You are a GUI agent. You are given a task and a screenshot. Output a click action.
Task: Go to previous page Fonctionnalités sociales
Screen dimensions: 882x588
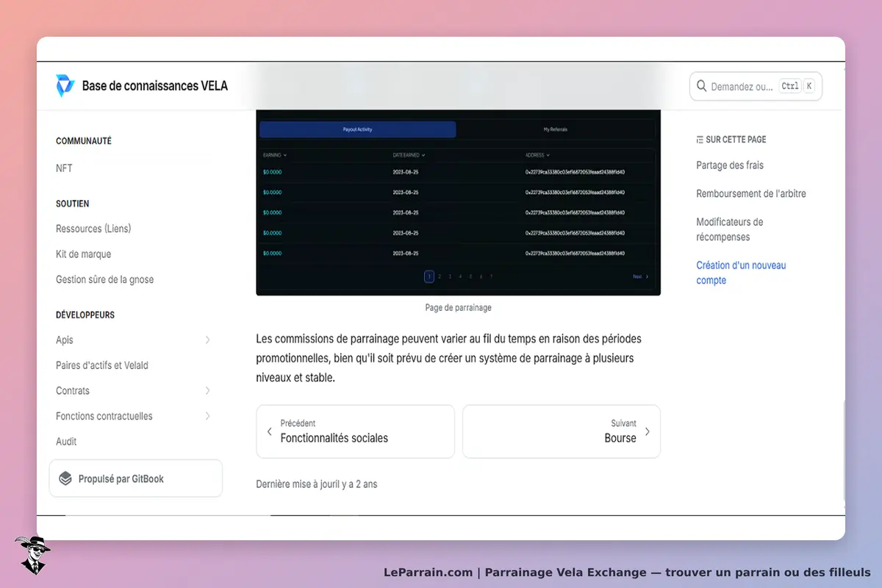click(x=355, y=431)
